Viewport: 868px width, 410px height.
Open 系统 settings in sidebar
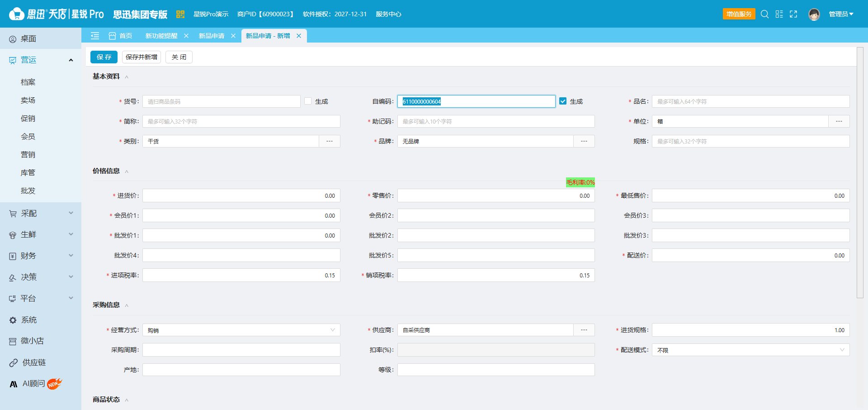41,320
